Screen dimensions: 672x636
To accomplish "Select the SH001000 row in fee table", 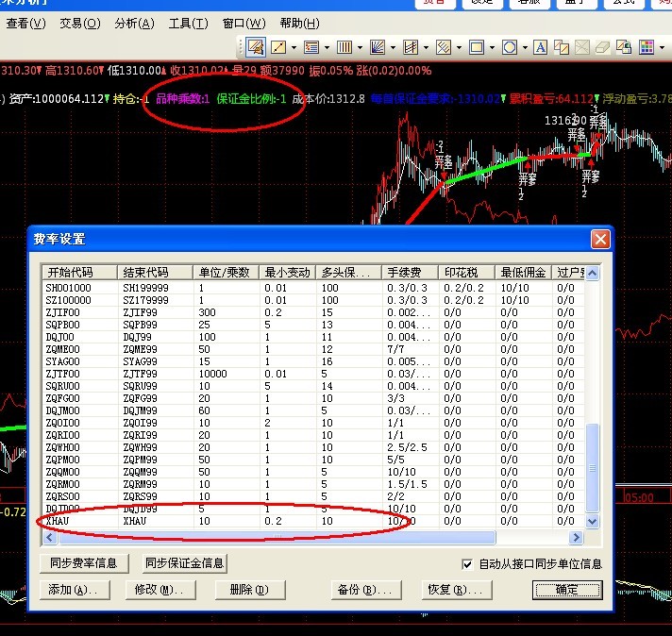I will [x=313, y=288].
